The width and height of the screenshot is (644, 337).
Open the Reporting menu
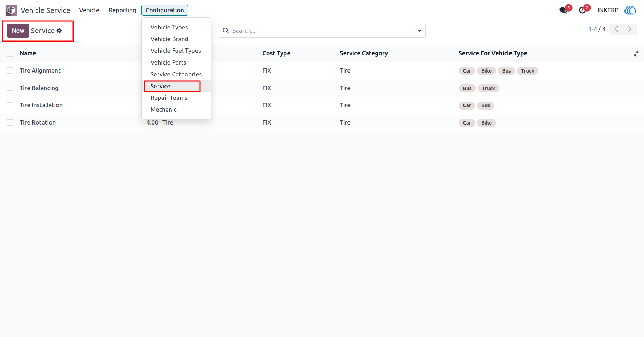pos(122,10)
